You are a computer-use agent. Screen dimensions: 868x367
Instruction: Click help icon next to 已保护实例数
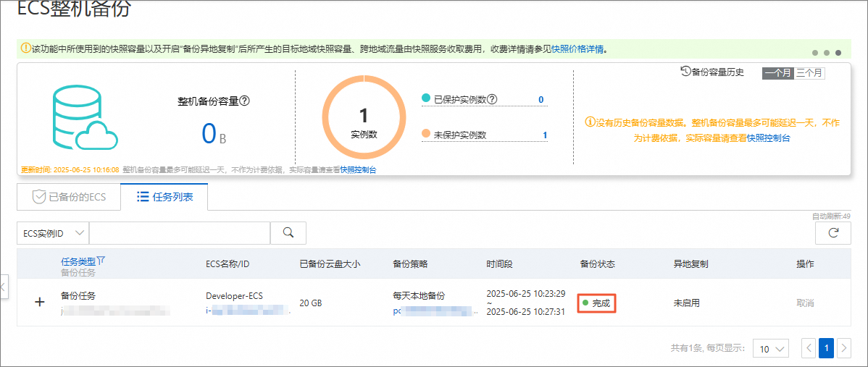click(x=492, y=99)
